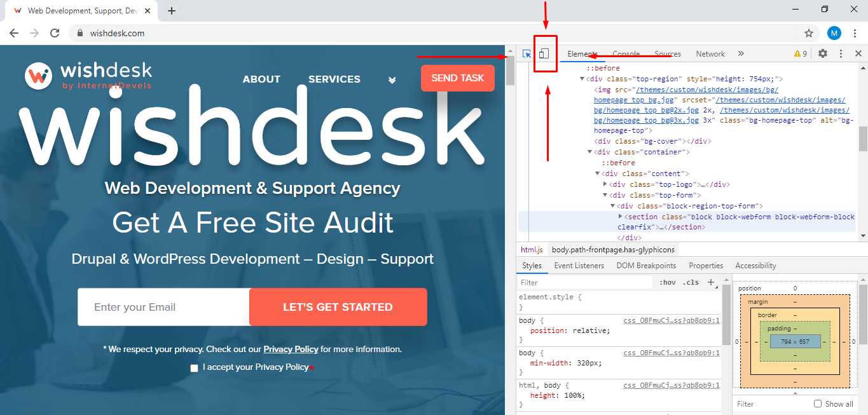Open the DevTools three-dot customize menu
Image resolution: width=868 pixels, height=415 pixels.
(x=841, y=54)
